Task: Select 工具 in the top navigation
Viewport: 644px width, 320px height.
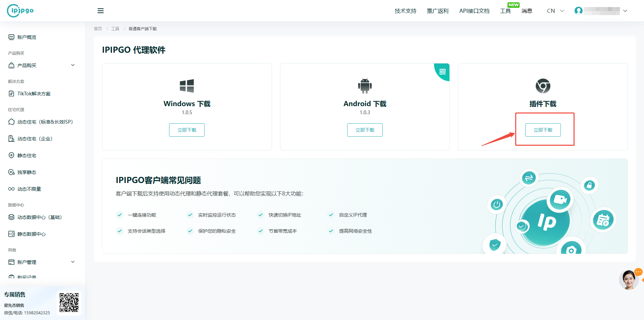Action: click(505, 10)
